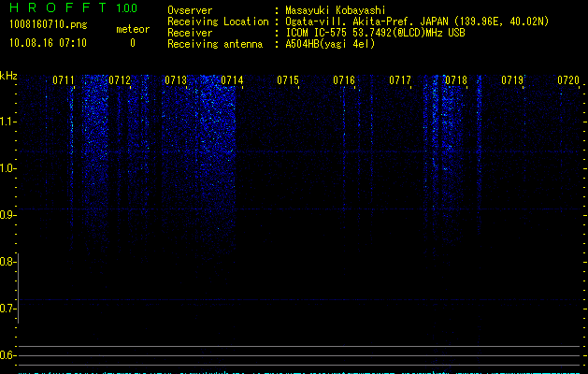This screenshot has width=588, height=374.
Task: Click the 0.8 frequency axis label
Action: 7,262
